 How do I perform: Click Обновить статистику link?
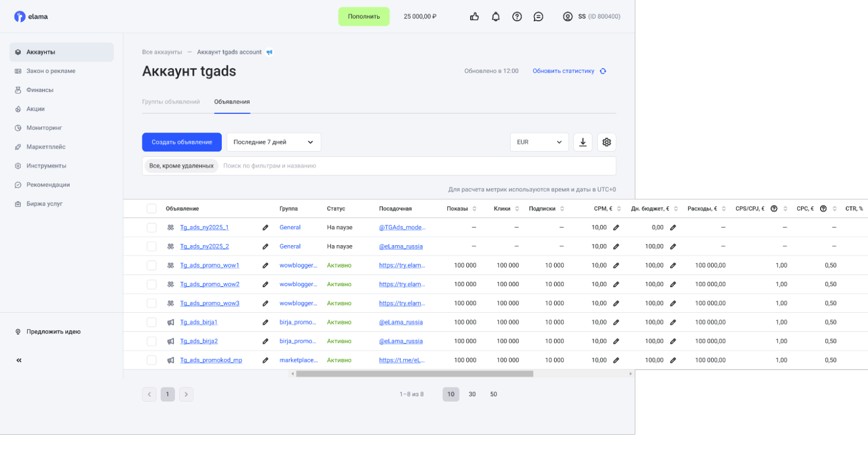tap(563, 71)
